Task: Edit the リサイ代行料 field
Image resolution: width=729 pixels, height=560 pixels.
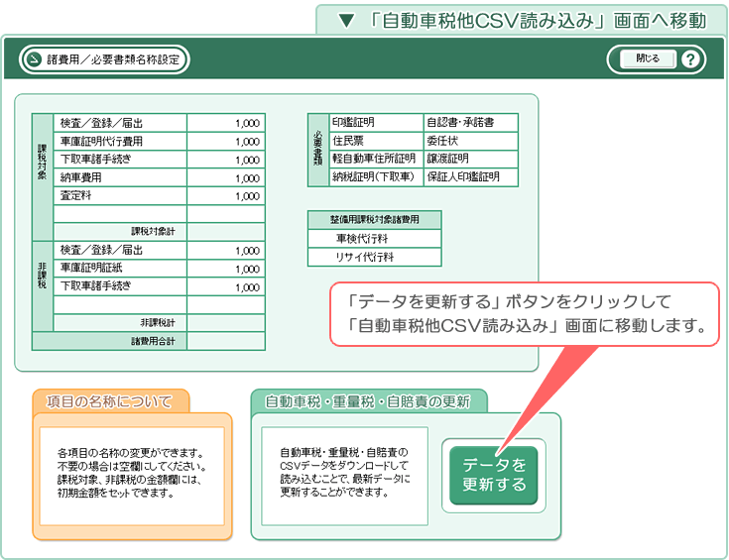Action: [x=374, y=257]
